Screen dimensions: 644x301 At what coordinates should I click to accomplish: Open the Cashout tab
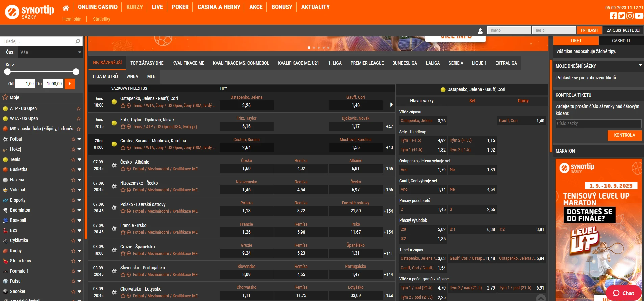(621, 41)
